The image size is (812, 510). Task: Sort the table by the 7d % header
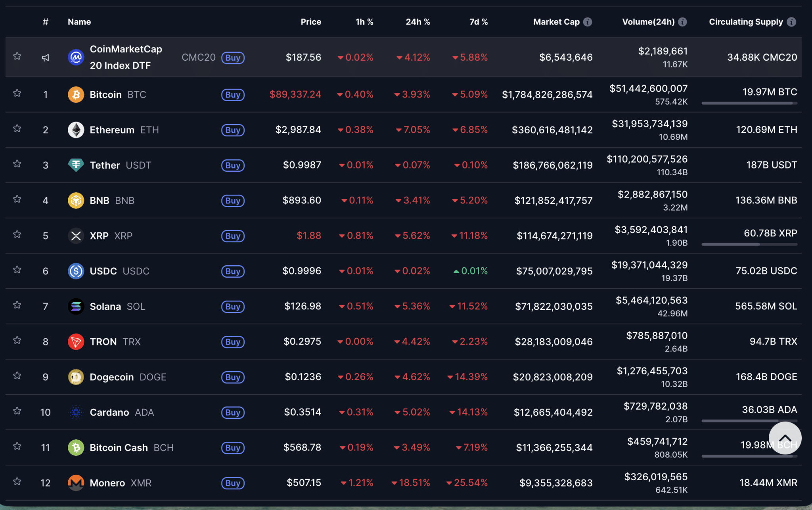(479, 22)
